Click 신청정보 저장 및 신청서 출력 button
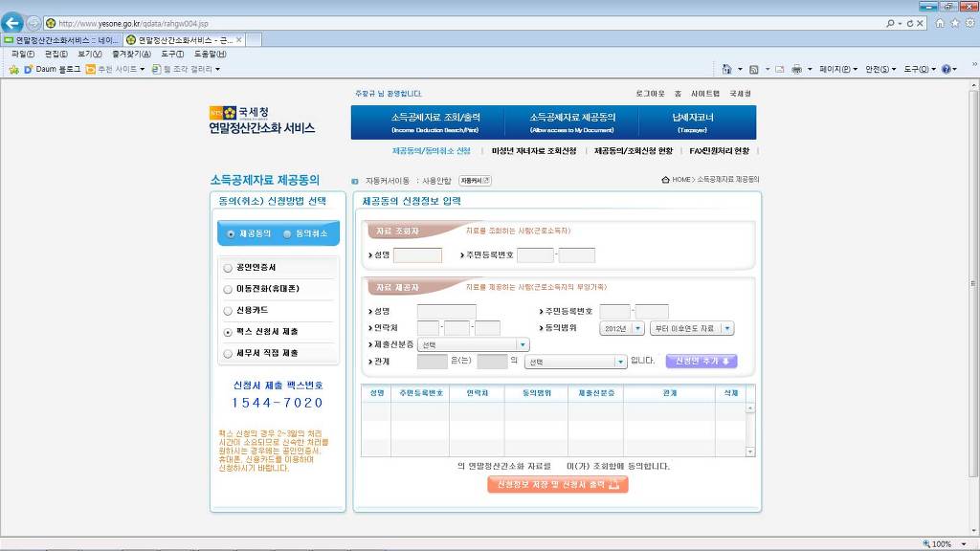Image resolution: width=980 pixels, height=551 pixels. [558, 484]
